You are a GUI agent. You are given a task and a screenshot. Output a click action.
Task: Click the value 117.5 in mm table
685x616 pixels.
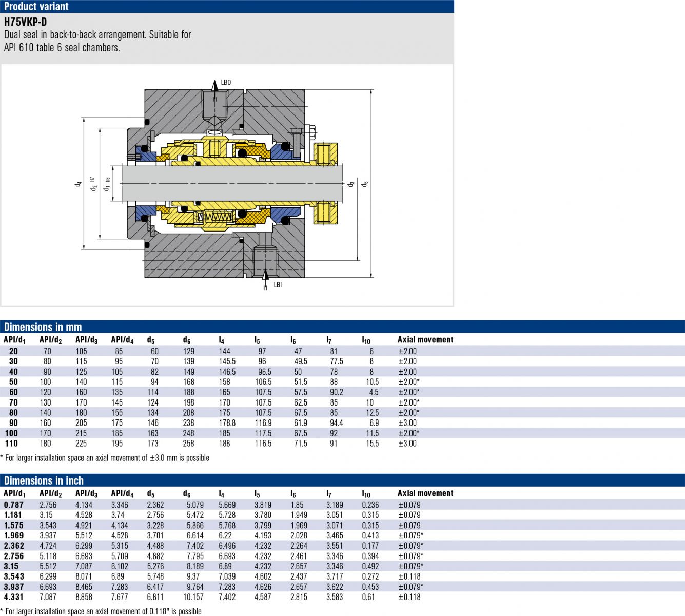point(263,433)
